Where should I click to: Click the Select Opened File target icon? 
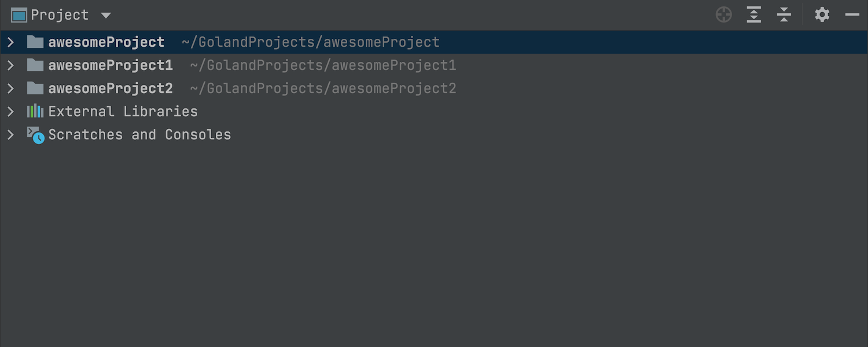tap(724, 15)
